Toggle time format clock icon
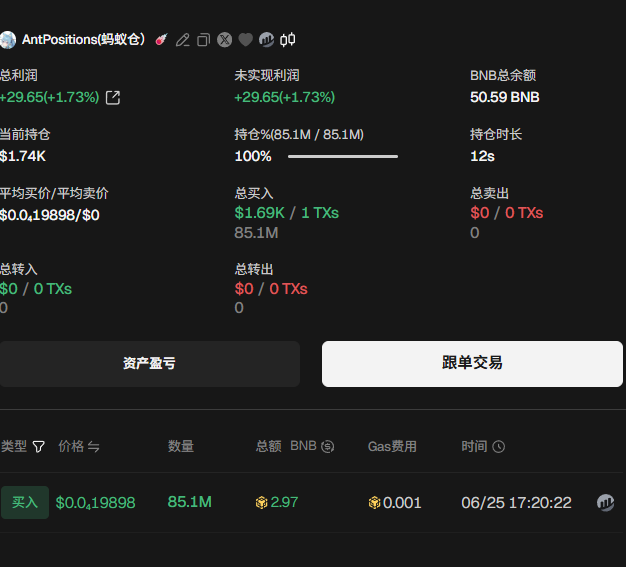 [x=499, y=446]
